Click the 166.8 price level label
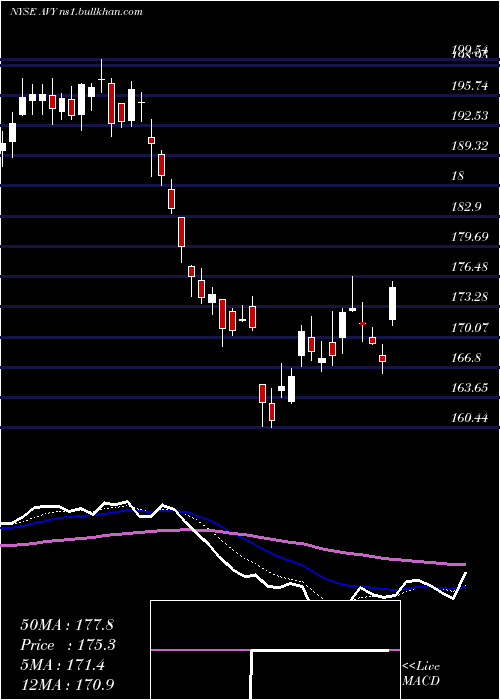 click(x=466, y=358)
